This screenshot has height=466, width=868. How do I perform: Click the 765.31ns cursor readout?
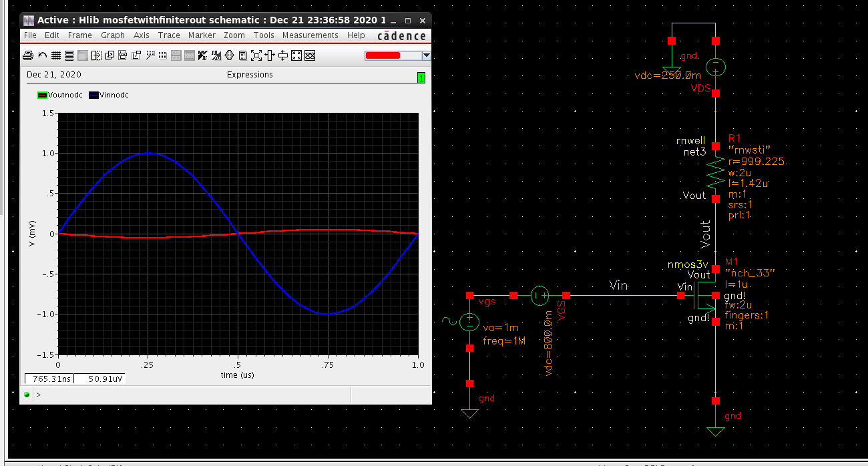pyautogui.click(x=49, y=379)
